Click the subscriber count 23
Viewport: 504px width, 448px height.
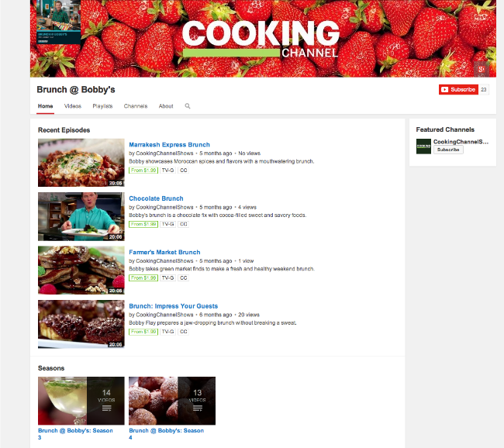click(x=484, y=90)
